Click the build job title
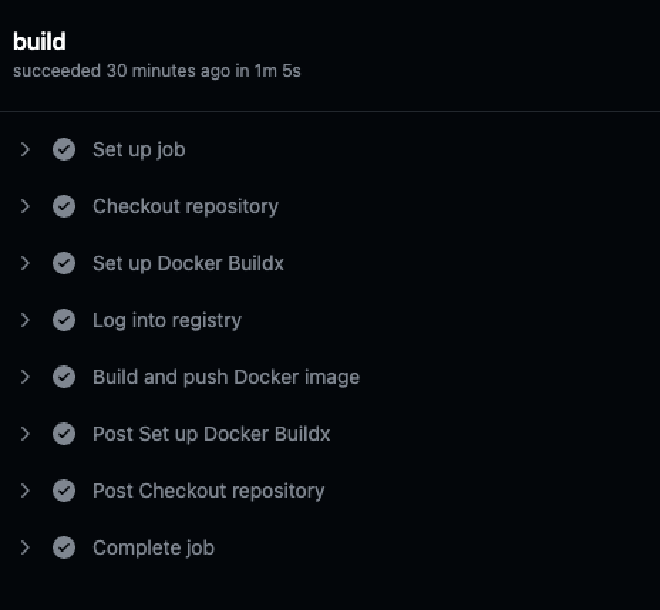660x610 pixels. (x=39, y=42)
